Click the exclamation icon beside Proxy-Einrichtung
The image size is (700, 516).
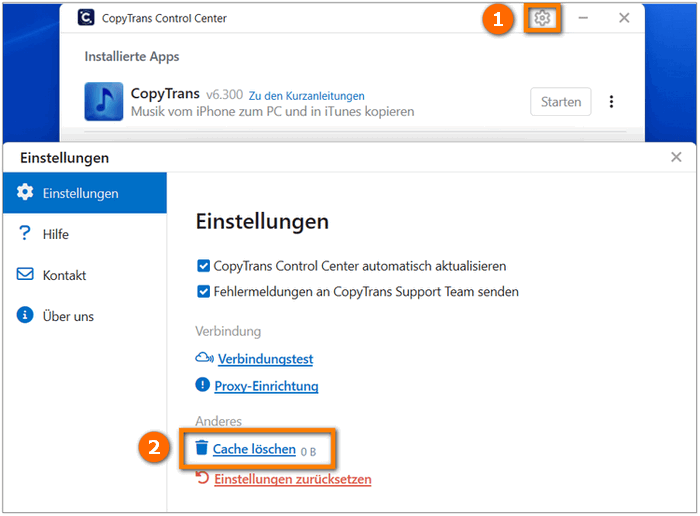[x=203, y=384]
